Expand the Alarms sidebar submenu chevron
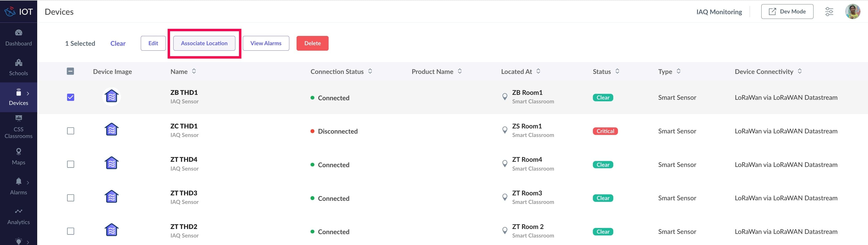 [x=28, y=183]
